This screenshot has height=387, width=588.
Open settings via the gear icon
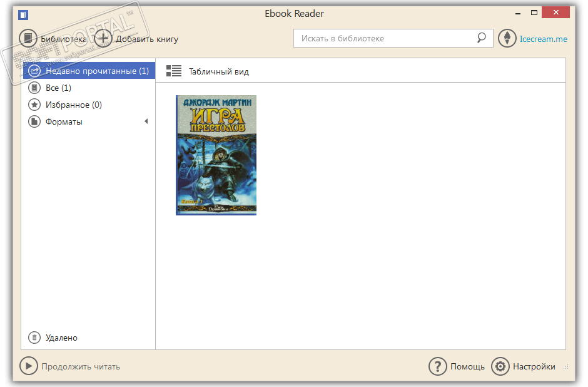coord(500,366)
